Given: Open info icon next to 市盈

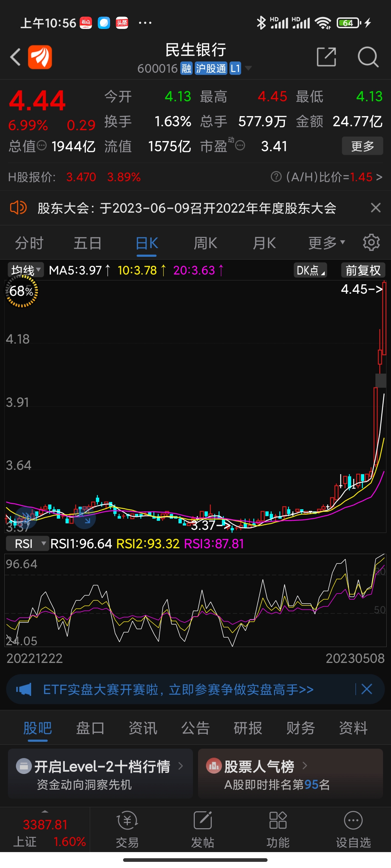Looking at the screenshot, I should click(x=240, y=146).
